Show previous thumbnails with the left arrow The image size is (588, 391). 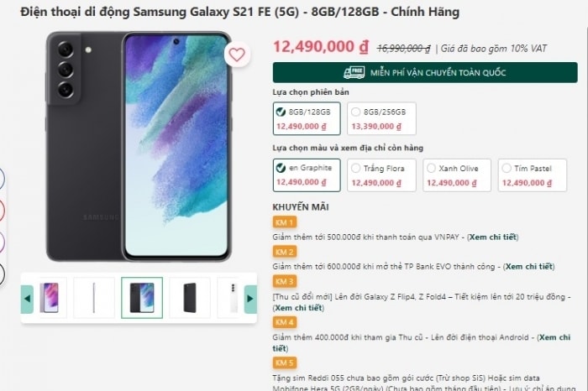pyautogui.click(x=27, y=299)
